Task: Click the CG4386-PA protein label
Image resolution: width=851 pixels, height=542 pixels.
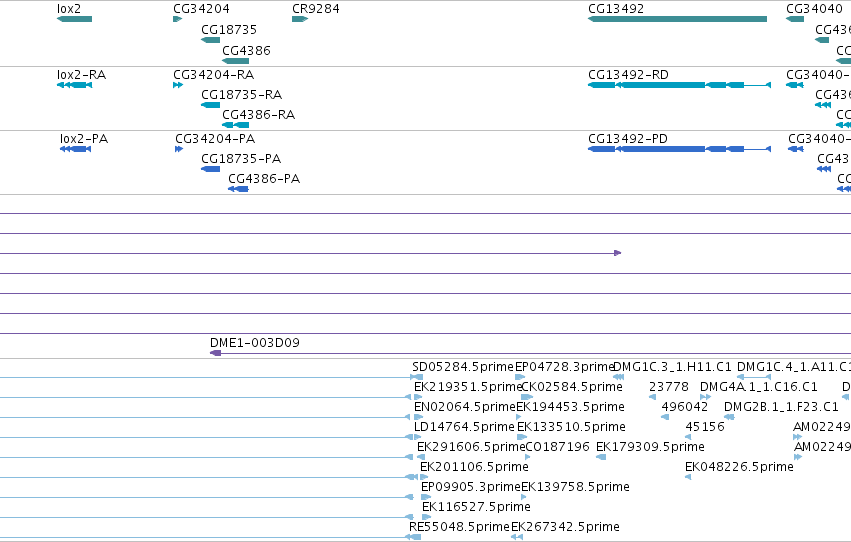Action: click(264, 179)
